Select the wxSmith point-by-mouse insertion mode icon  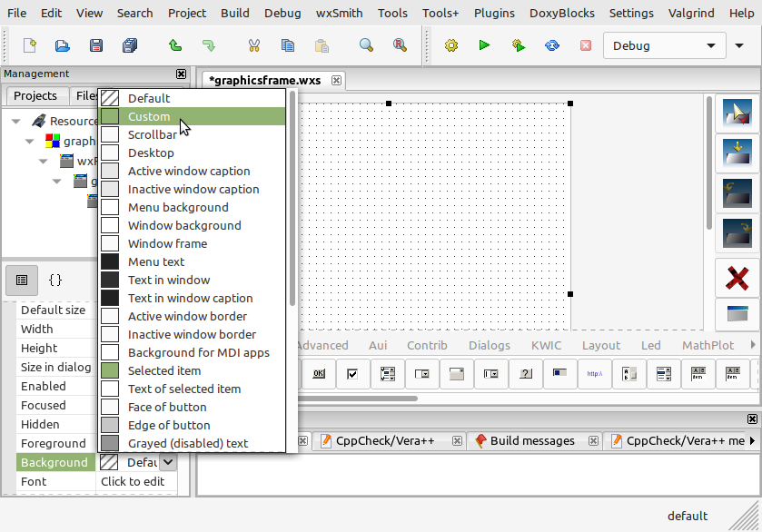pyautogui.click(x=737, y=113)
